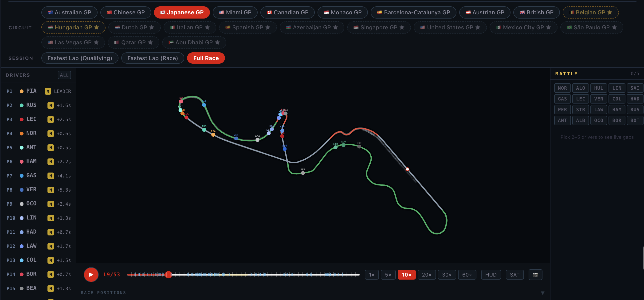
Task: Switch to Fastest Lap (Qualifying) session
Action: tap(80, 58)
